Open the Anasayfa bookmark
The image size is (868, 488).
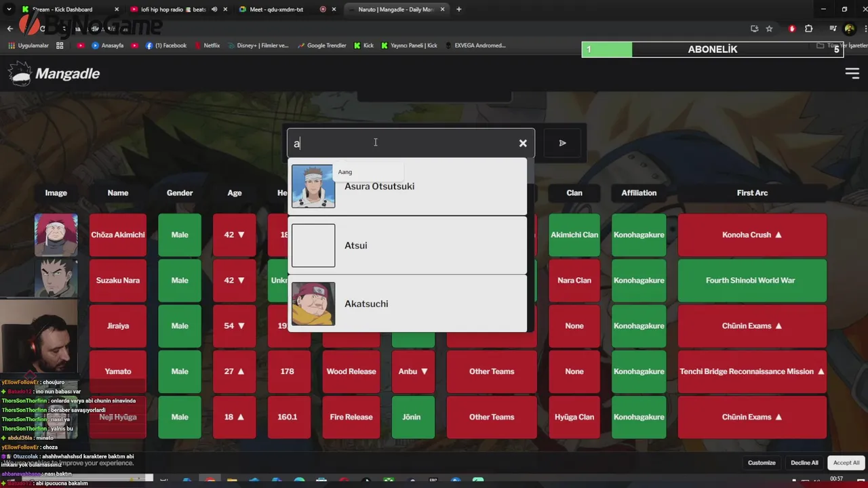click(x=107, y=45)
